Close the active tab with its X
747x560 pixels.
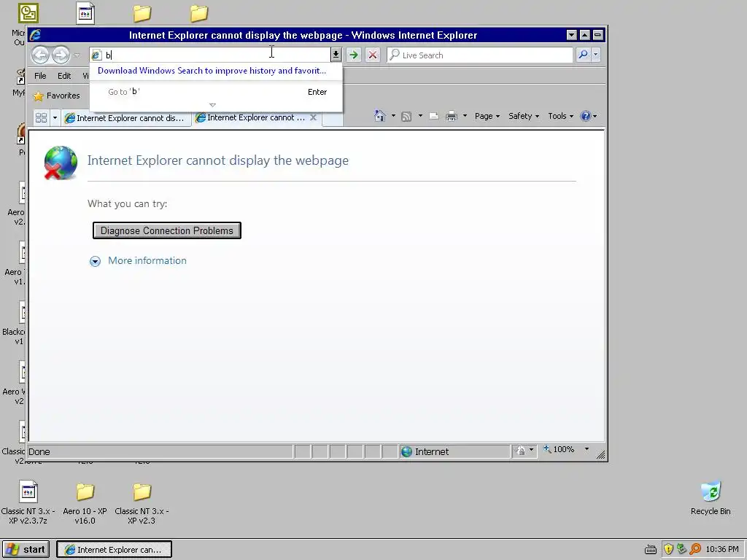tap(313, 117)
